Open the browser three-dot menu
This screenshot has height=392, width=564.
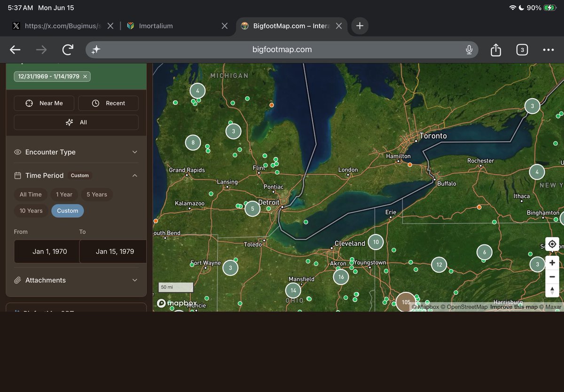pos(548,50)
